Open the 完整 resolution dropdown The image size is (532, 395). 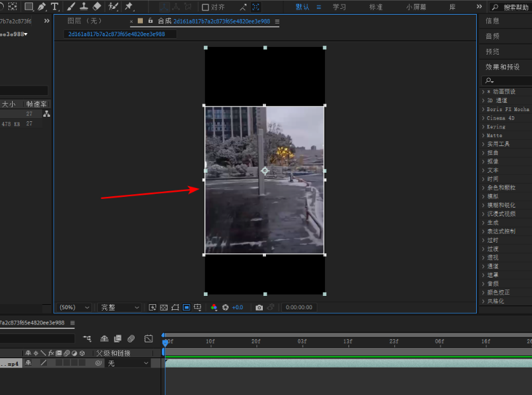click(x=120, y=307)
